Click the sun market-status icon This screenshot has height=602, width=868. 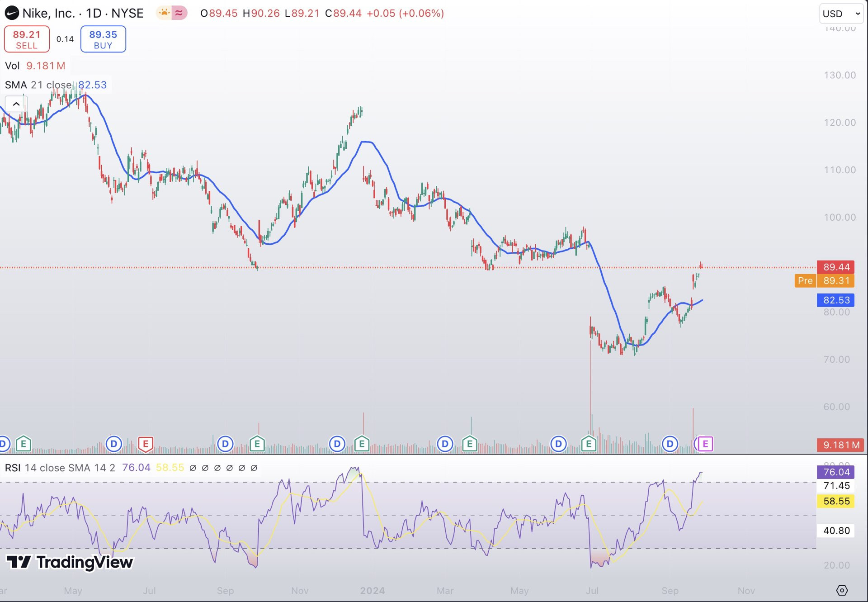point(164,13)
